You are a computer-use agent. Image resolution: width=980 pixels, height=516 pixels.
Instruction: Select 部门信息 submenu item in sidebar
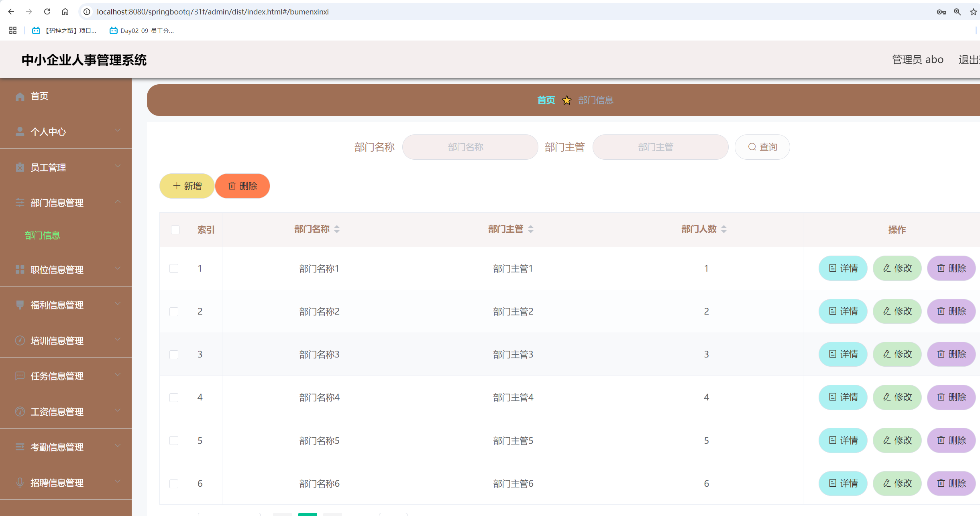[x=43, y=235]
